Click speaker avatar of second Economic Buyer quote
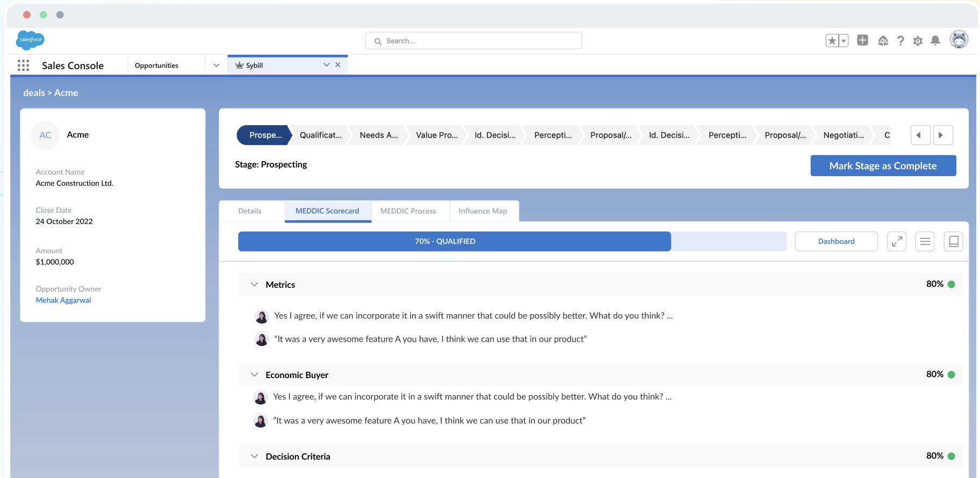 (261, 421)
